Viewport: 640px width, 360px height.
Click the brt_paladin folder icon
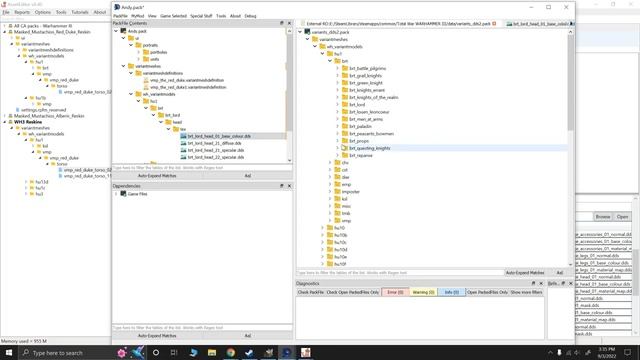[x=345, y=126]
